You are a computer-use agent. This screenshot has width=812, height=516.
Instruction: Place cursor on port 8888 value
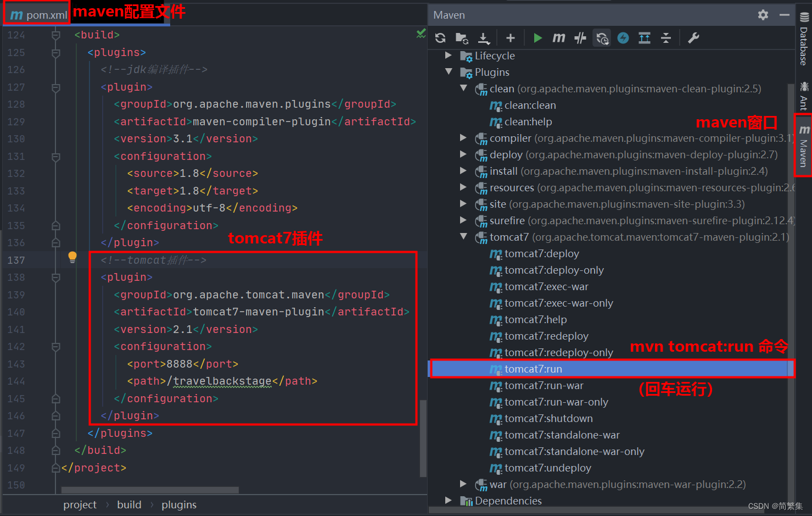point(180,364)
